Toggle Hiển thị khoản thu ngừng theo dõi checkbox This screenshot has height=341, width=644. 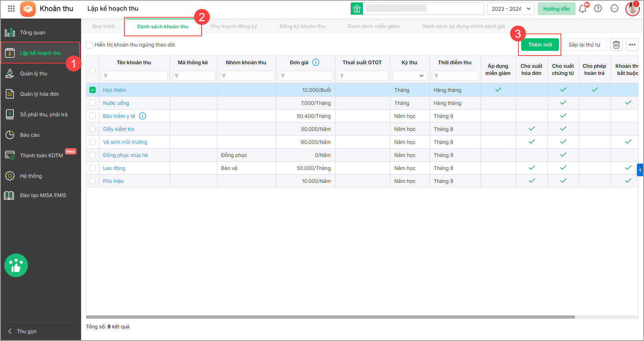pos(90,45)
